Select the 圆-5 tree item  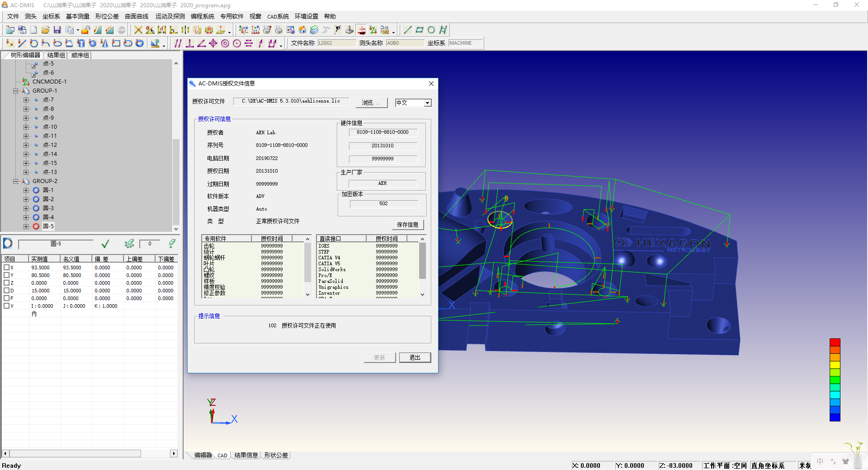(x=48, y=226)
